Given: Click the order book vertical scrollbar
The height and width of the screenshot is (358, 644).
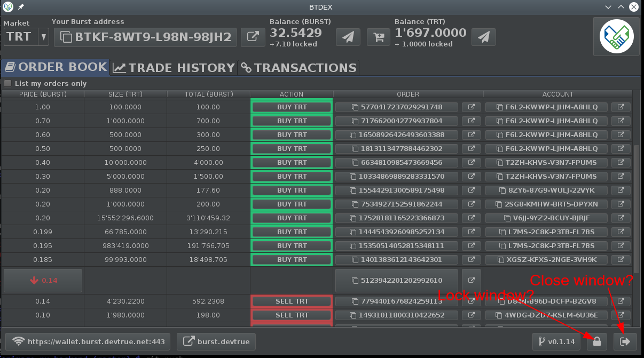Looking at the screenshot, I should coord(637,208).
